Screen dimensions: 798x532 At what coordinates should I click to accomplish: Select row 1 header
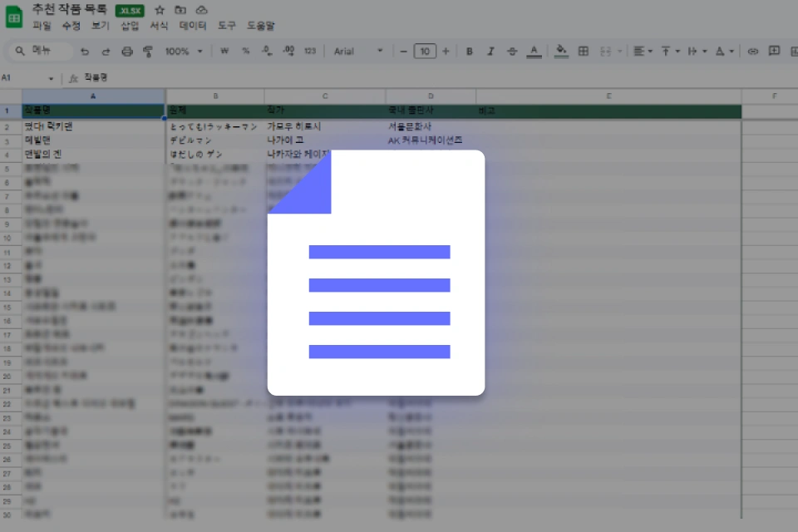tap(7, 111)
